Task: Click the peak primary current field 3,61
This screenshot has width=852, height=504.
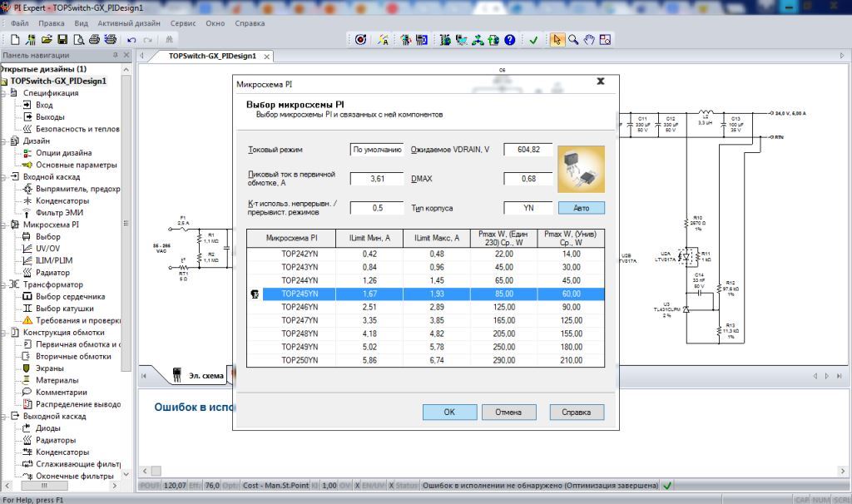Action: point(377,179)
